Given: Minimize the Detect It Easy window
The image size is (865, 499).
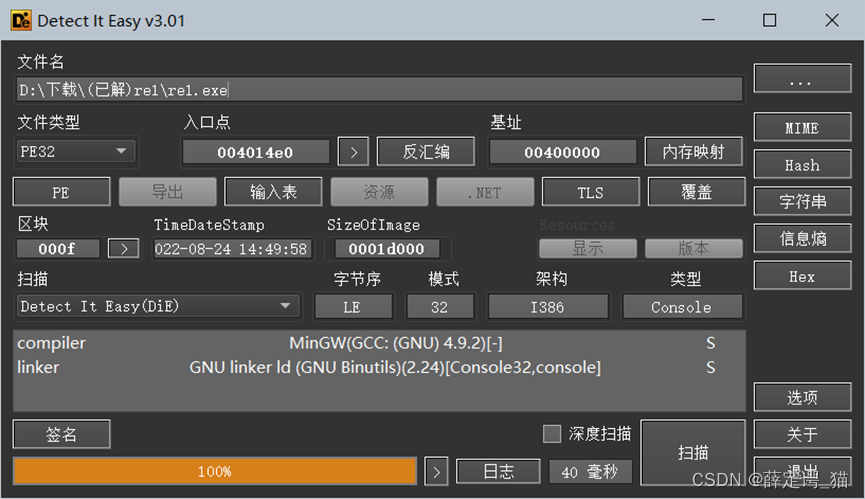Looking at the screenshot, I should pos(708,20).
